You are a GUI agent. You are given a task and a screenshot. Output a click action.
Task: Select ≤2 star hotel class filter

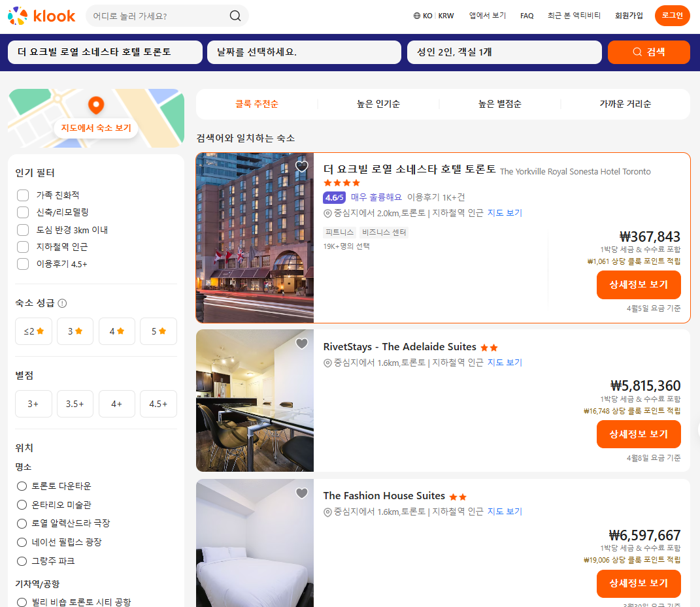[33, 331]
